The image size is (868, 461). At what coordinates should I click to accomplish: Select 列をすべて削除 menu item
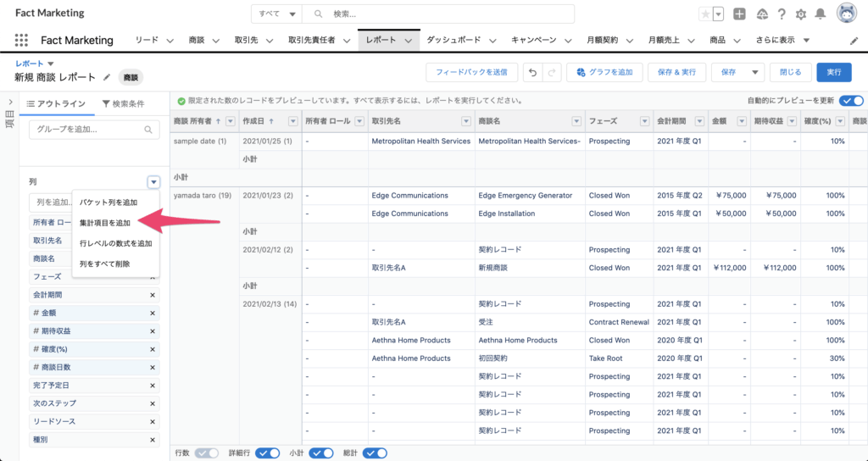click(115, 264)
